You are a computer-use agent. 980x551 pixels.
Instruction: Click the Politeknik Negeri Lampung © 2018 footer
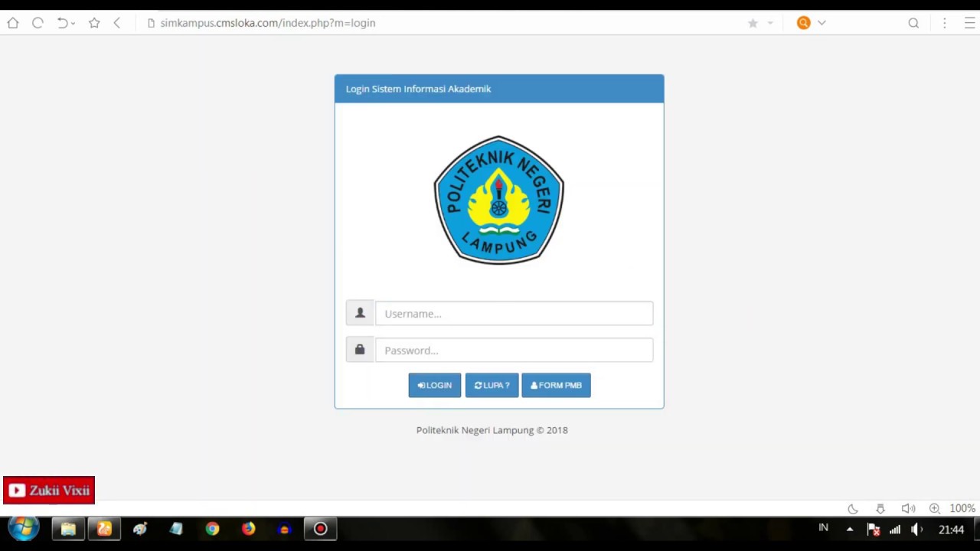point(492,430)
